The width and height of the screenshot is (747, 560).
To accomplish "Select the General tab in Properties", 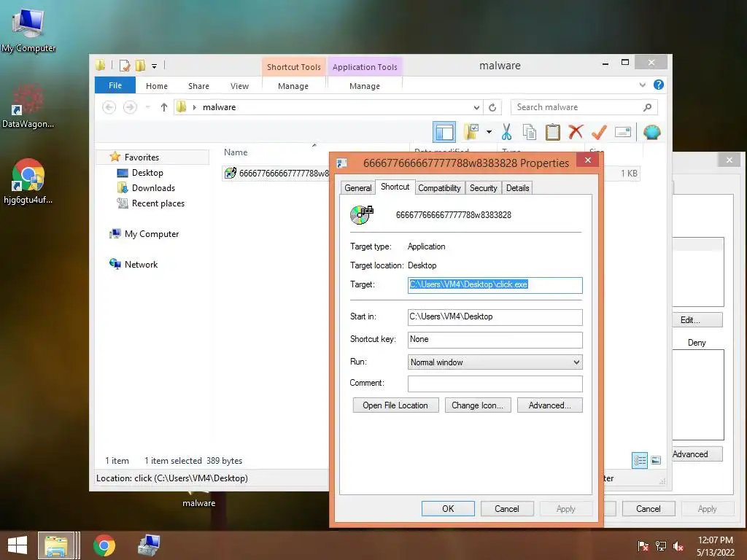I will [357, 187].
